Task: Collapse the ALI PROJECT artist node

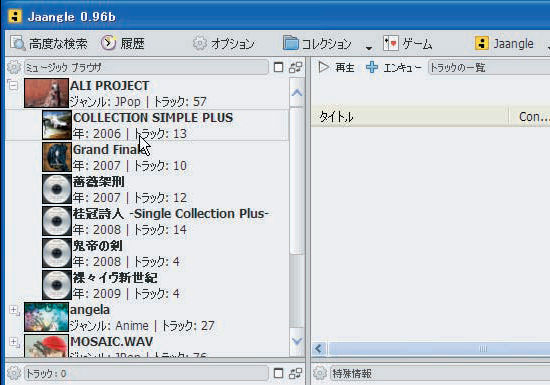Action: (x=13, y=85)
